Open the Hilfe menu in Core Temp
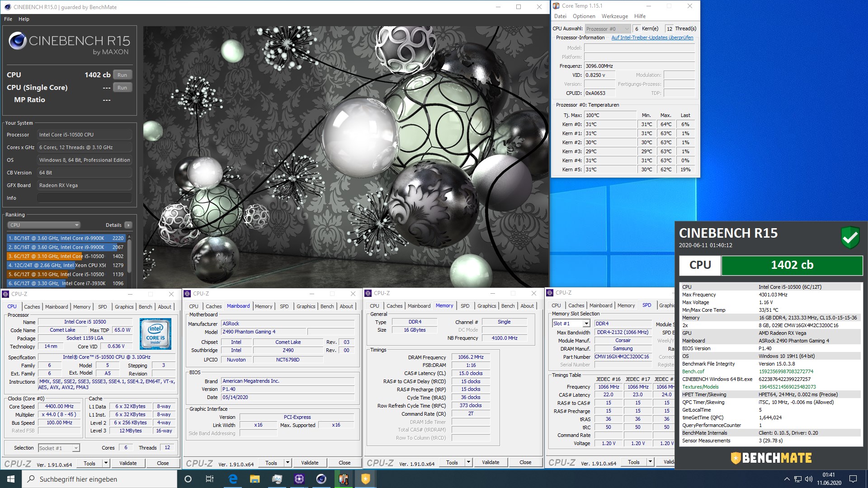Viewport: 868px width, 488px height. (x=640, y=16)
